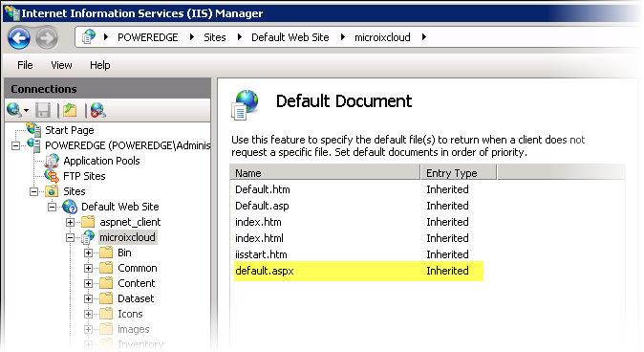The image size is (644, 352).
Task: Click the delete connection icon with red X
Action: click(x=97, y=110)
